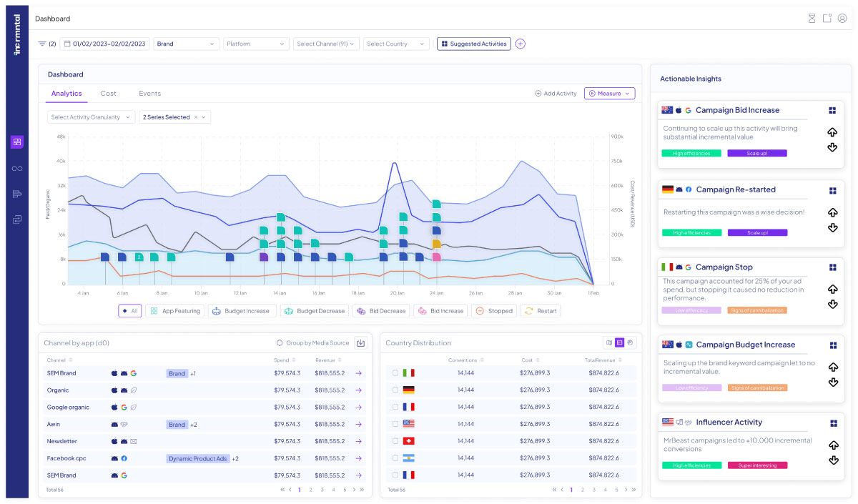Click the date range field 01/02/2023-02/02/2023
This screenshot has height=504, width=858.
(x=104, y=44)
